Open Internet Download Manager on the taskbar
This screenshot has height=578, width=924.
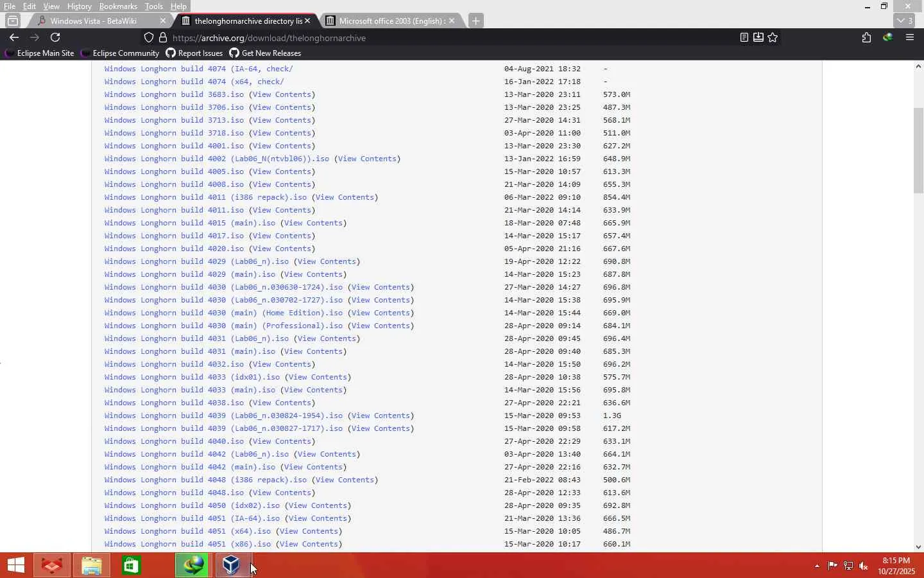click(x=193, y=566)
